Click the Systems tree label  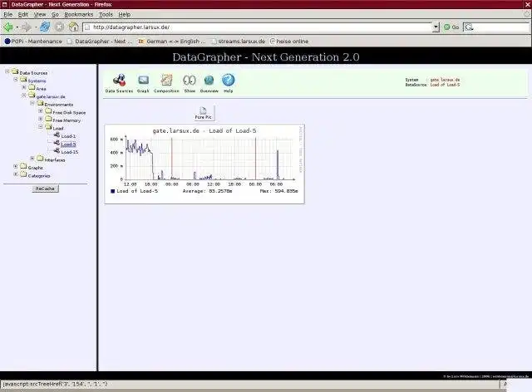[x=37, y=81]
